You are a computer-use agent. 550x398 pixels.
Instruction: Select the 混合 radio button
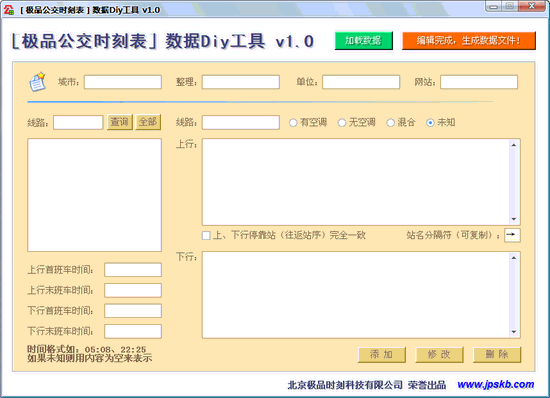coord(390,123)
